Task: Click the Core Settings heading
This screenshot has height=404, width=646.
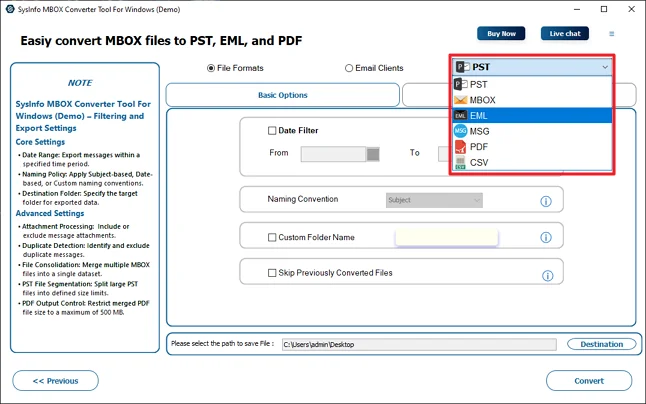Action: tap(40, 142)
